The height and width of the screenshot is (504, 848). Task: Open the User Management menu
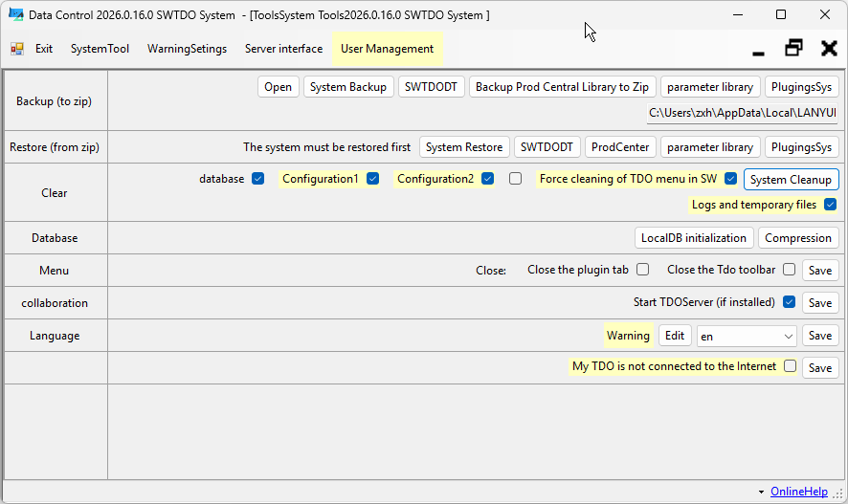coord(387,49)
